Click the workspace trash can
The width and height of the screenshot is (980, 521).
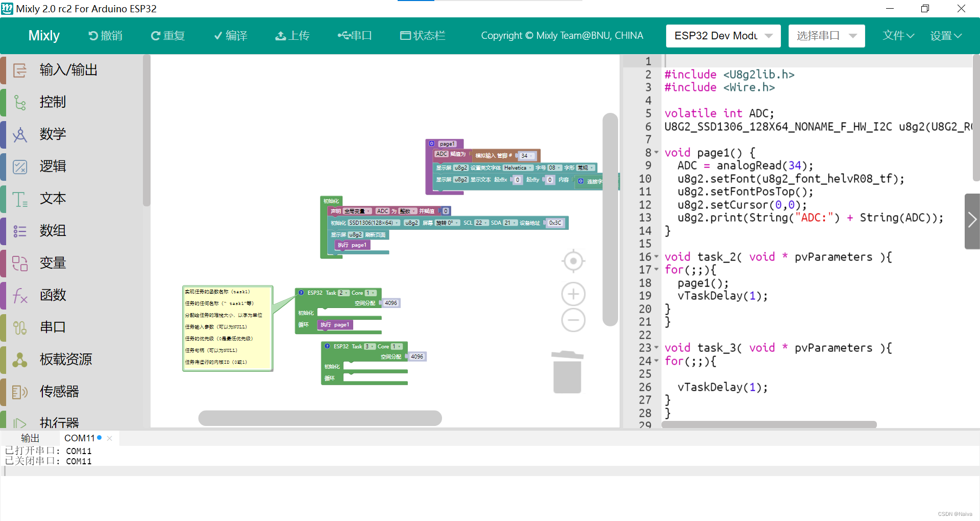coord(568,372)
